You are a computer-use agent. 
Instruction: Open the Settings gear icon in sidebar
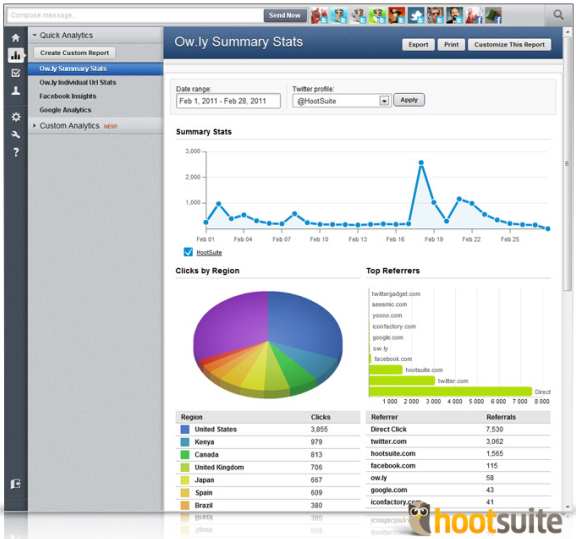(x=15, y=117)
